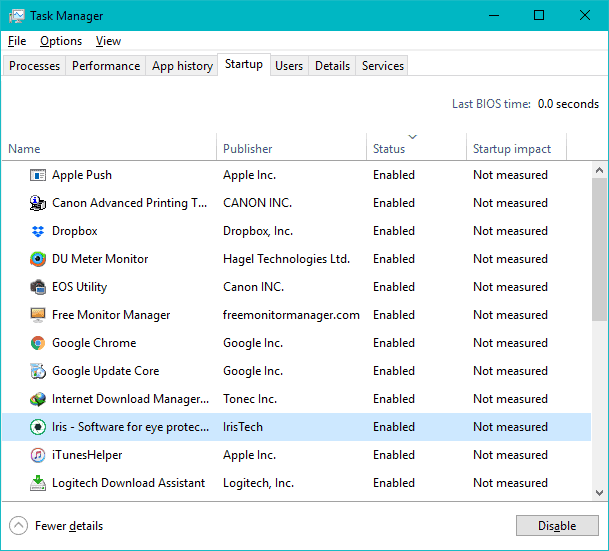
Task: Click the scrollbar down arrow
Action: (600, 493)
